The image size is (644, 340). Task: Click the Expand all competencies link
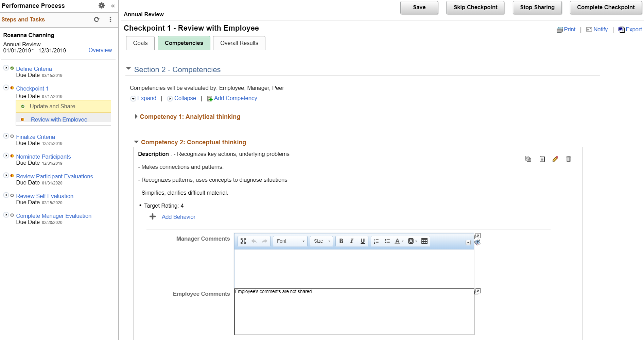(147, 98)
